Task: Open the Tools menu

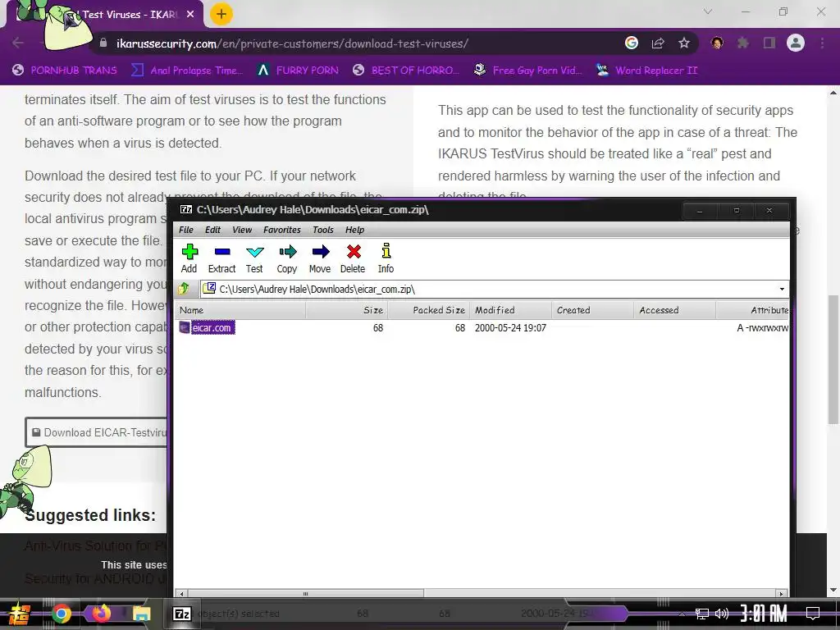Action: click(323, 230)
